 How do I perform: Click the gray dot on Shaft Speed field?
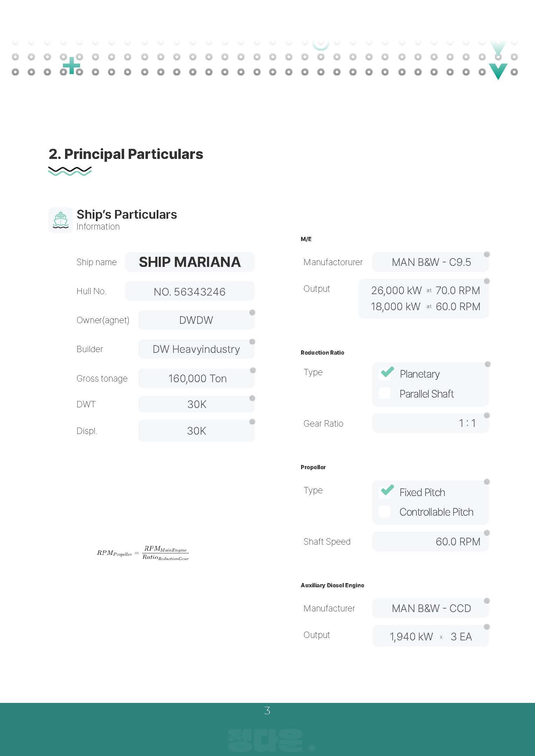(487, 533)
